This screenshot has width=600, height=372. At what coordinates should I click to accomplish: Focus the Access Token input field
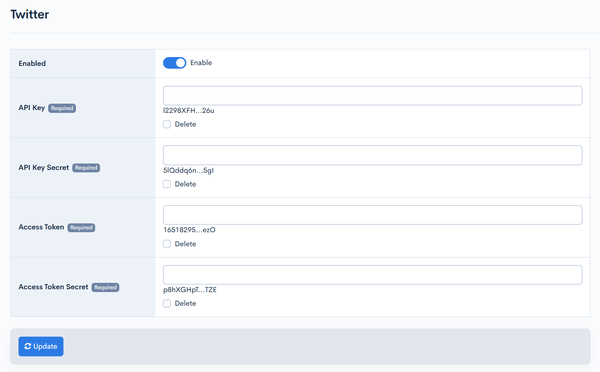(373, 215)
